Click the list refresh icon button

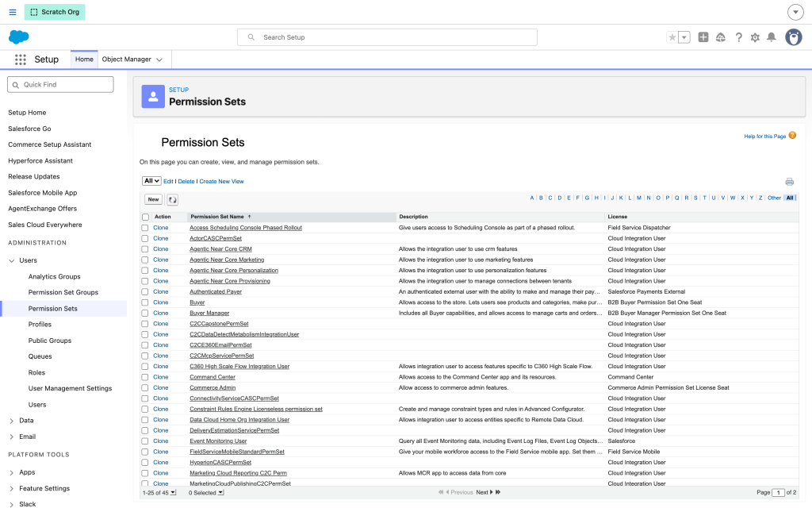(172, 199)
